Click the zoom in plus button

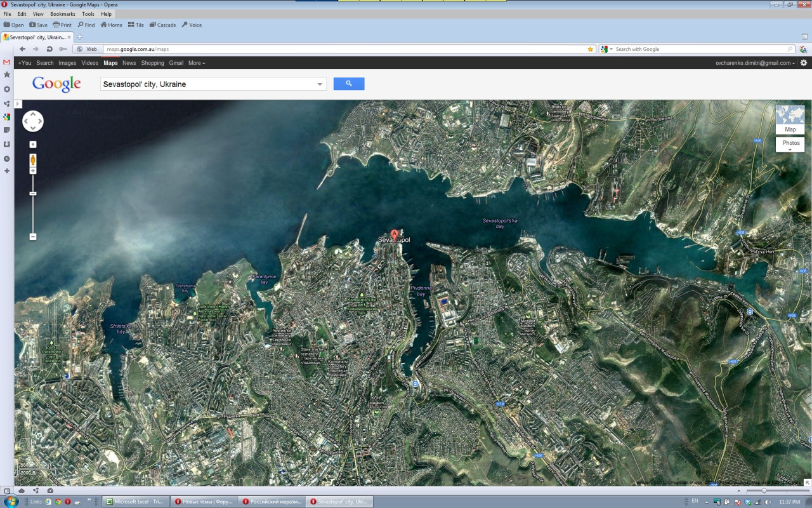pos(33,171)
